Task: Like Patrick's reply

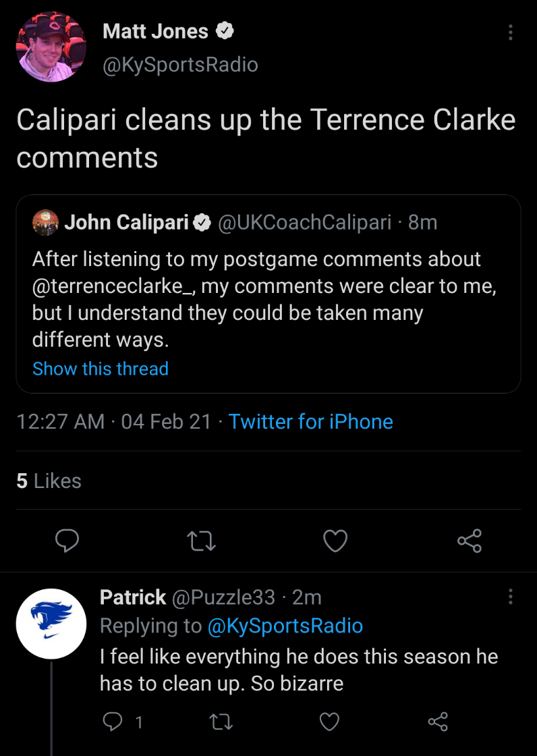Action: (329, 722)
